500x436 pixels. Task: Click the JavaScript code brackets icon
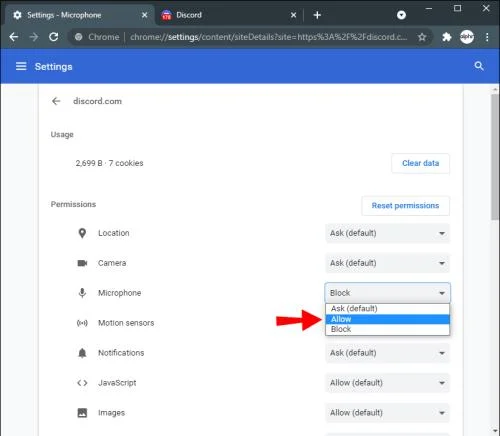[x=82, y=383]
